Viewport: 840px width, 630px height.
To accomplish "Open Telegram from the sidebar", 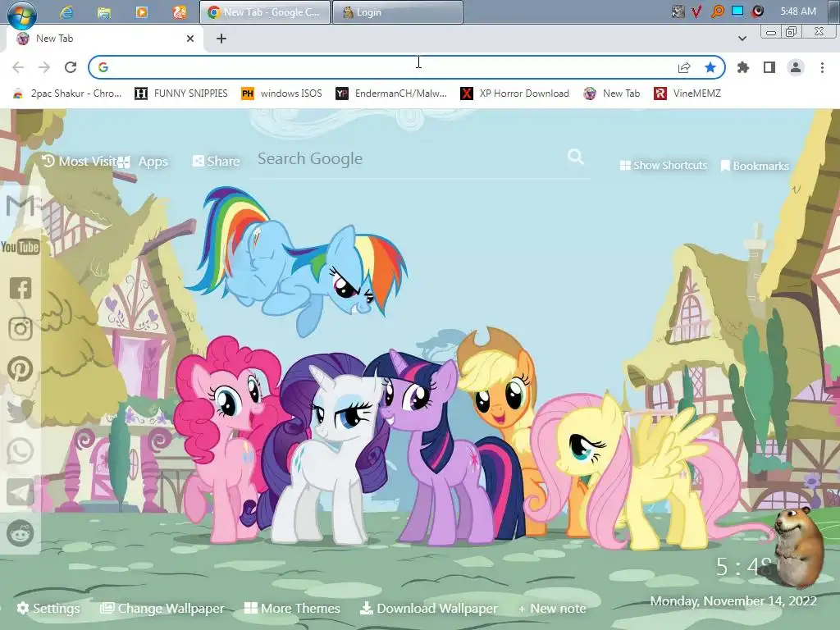I will point(21,492).
